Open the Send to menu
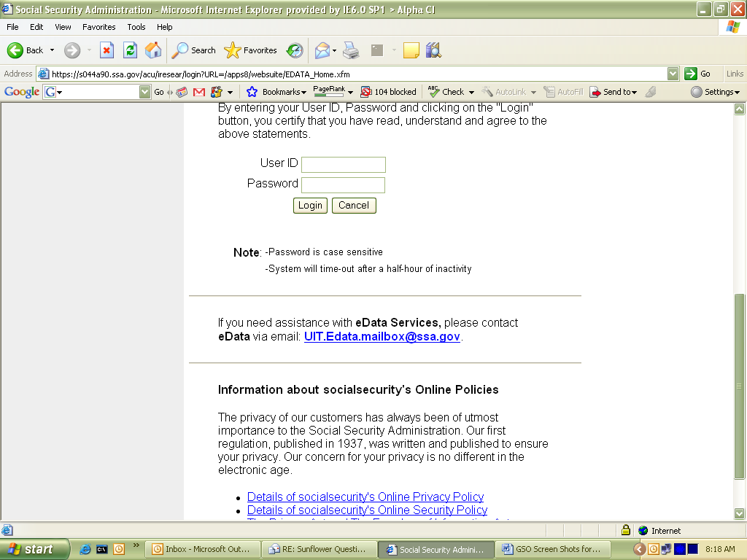747x560 pixels. 613,92
